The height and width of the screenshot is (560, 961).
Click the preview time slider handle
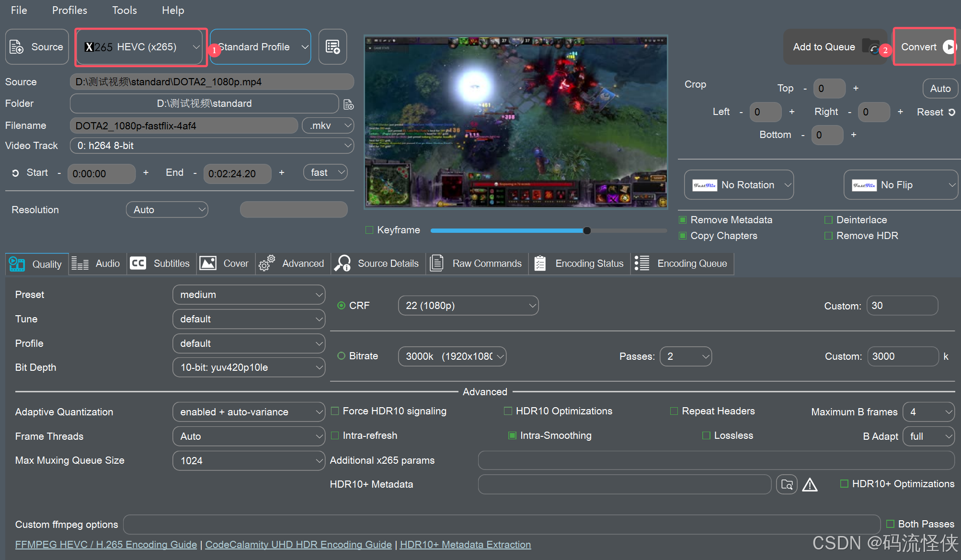point(587,230)
